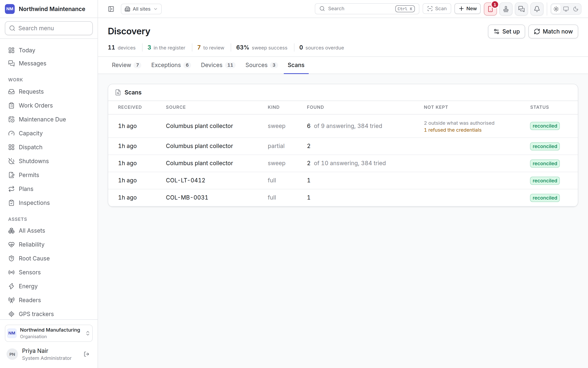
Task: Click Match now
Action: click(553, 31)
